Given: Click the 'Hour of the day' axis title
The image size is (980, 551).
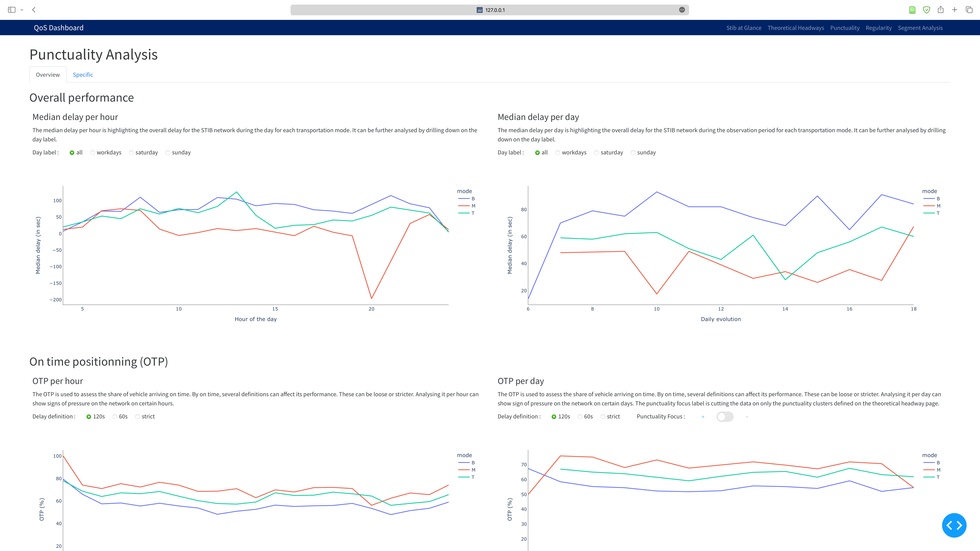Looking at the screenshot, I should [x=256, y=319].
